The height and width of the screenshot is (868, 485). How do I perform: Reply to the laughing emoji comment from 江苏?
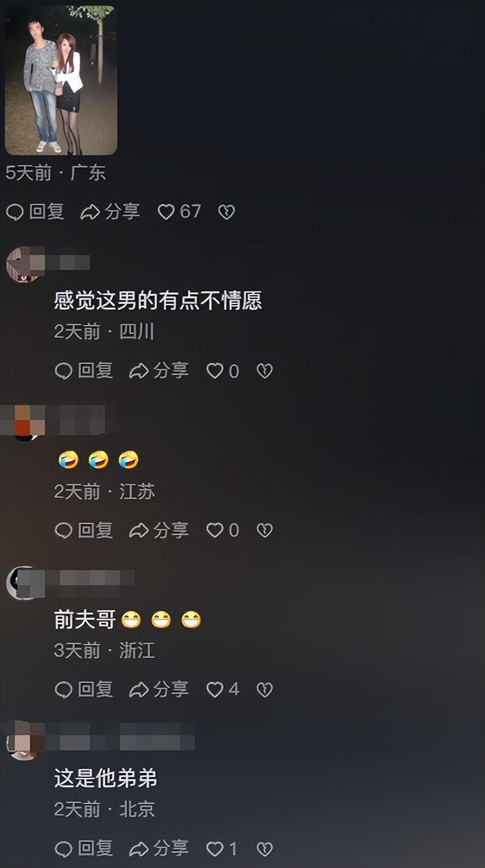point(84,530)
